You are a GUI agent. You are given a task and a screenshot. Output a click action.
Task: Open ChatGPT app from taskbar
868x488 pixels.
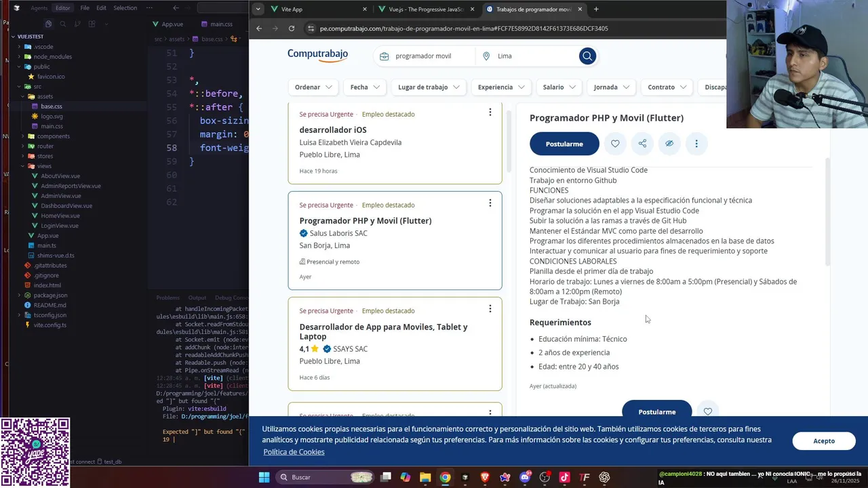click(x=604, y=477)
